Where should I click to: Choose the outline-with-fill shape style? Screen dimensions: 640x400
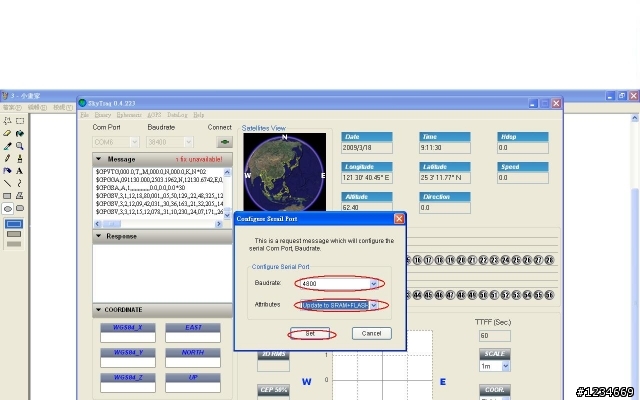click(x=14, y=234)
